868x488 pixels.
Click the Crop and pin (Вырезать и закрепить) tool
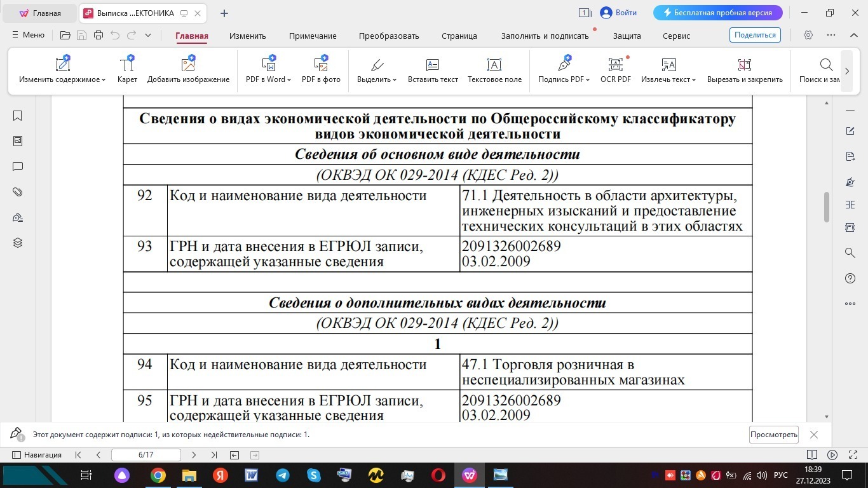coord(744,70)
